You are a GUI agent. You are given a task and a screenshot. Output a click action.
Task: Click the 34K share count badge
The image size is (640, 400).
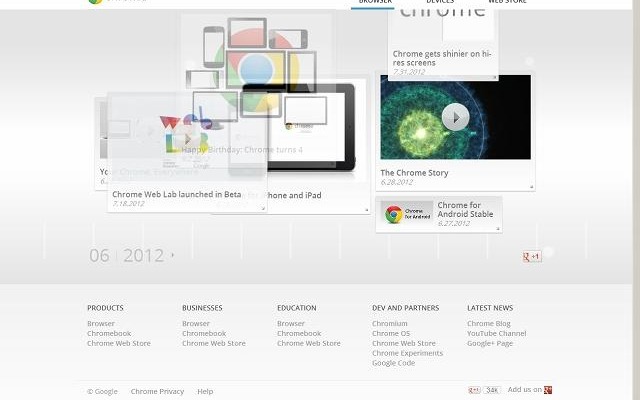(x=492, y=390)
